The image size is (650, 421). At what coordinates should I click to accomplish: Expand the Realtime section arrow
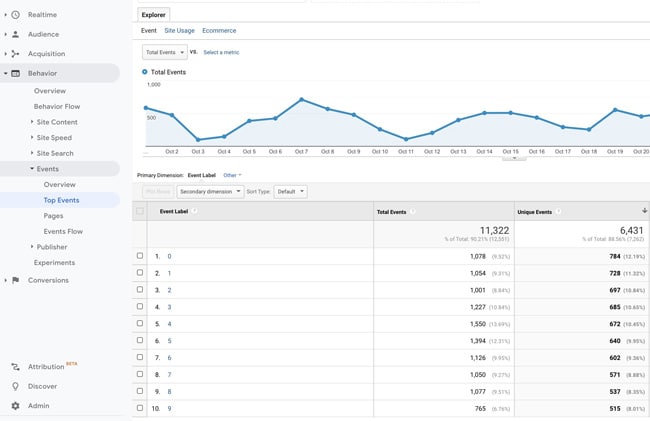[x=5, y=15]
